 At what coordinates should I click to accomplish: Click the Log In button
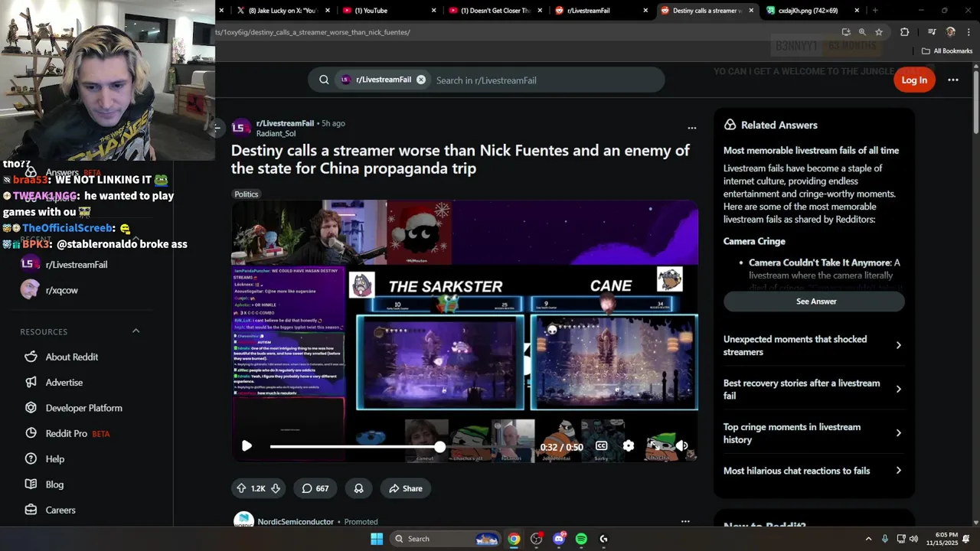click(914, 80)
